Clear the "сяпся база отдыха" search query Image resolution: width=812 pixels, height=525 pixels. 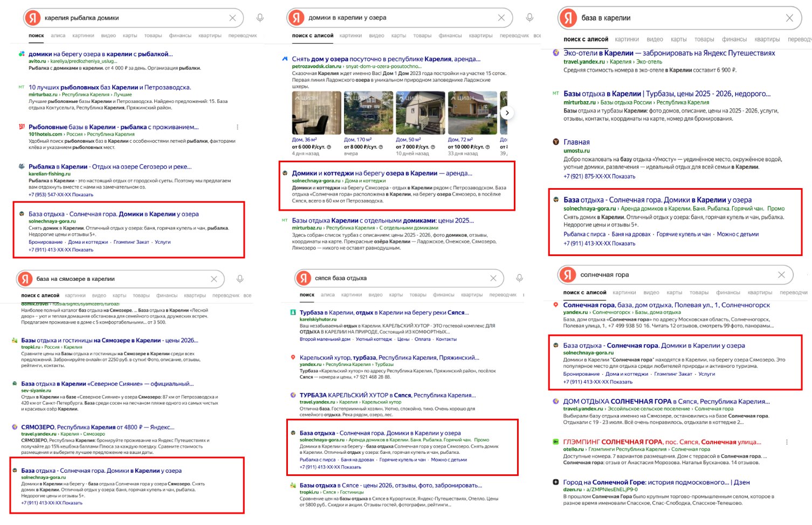coord(493,278)
